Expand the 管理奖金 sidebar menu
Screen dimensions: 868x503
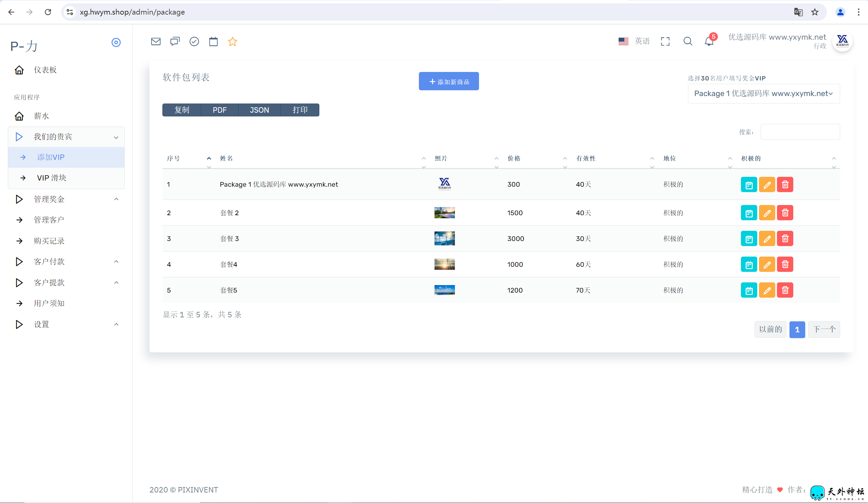point(67,199)
